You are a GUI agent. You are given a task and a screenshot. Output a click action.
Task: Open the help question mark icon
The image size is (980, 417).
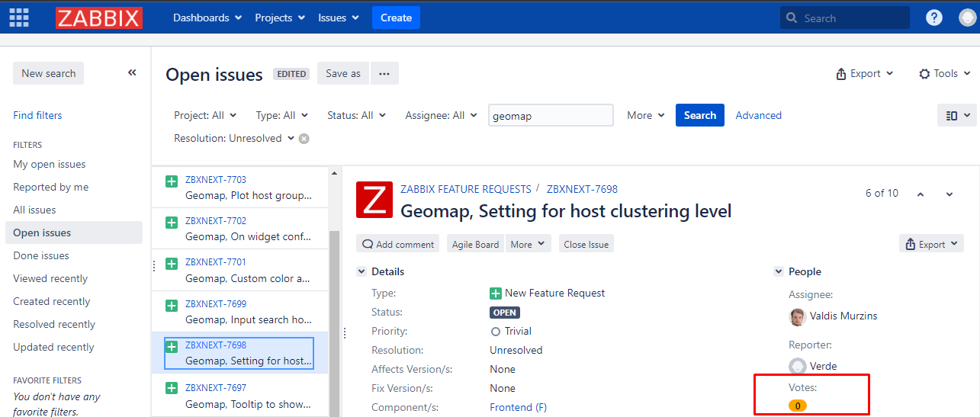pos(933,18)
